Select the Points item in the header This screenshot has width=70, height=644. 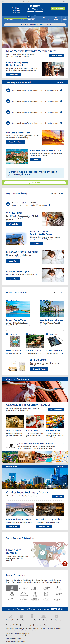pos(56,19)
